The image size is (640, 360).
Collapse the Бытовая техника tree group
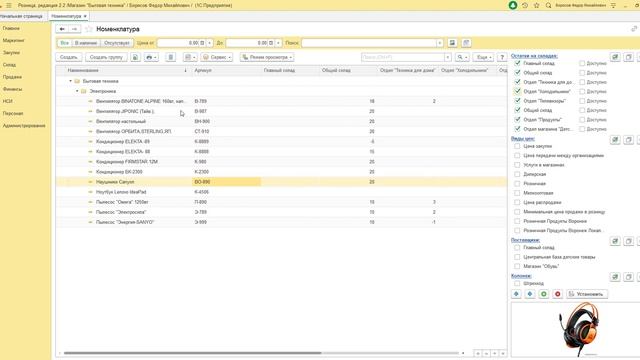point(71,81)
